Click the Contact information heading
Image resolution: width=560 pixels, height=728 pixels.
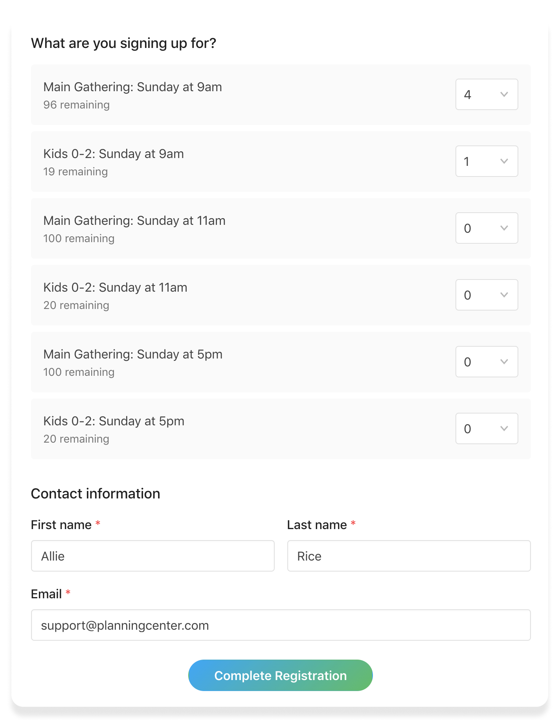pyautogui.click(x=95, y=494)
